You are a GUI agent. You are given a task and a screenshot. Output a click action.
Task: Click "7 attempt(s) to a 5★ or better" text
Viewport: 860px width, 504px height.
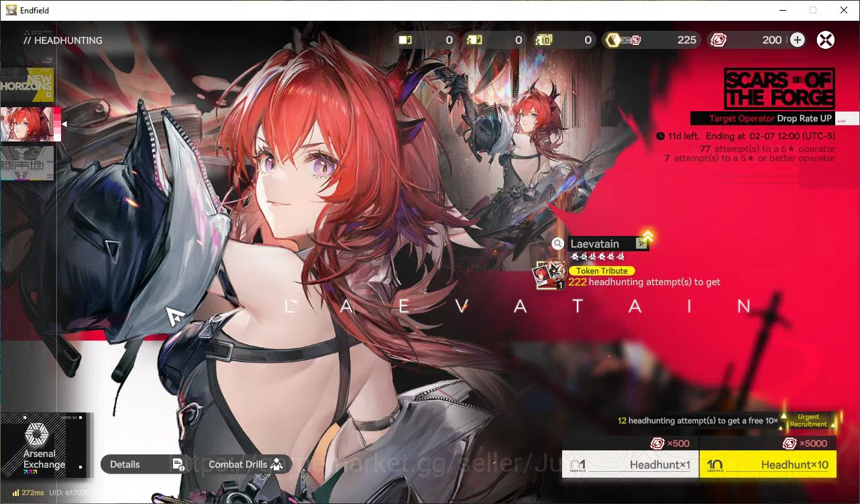pos(750,158)
